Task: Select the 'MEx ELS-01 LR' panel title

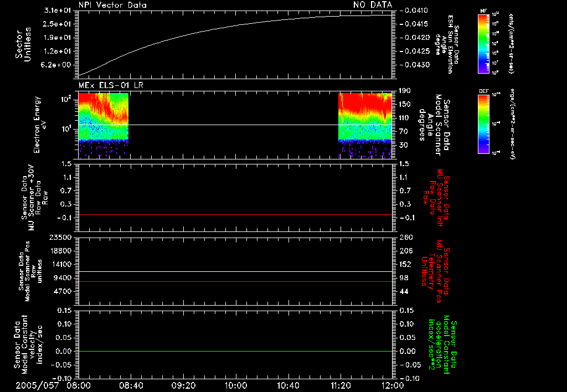Action: coord(111,85)
